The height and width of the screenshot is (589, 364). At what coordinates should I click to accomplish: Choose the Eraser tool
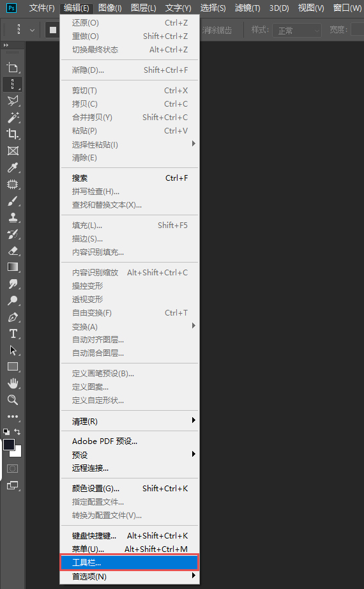coord(12,250)
